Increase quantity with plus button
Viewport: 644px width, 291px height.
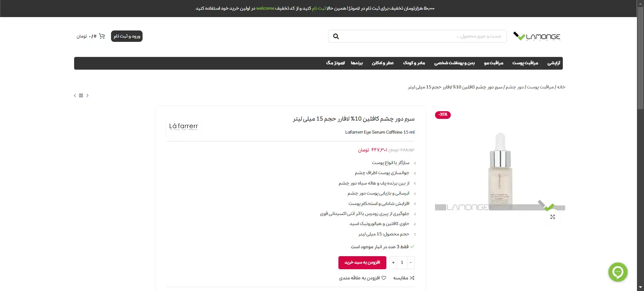393,263
